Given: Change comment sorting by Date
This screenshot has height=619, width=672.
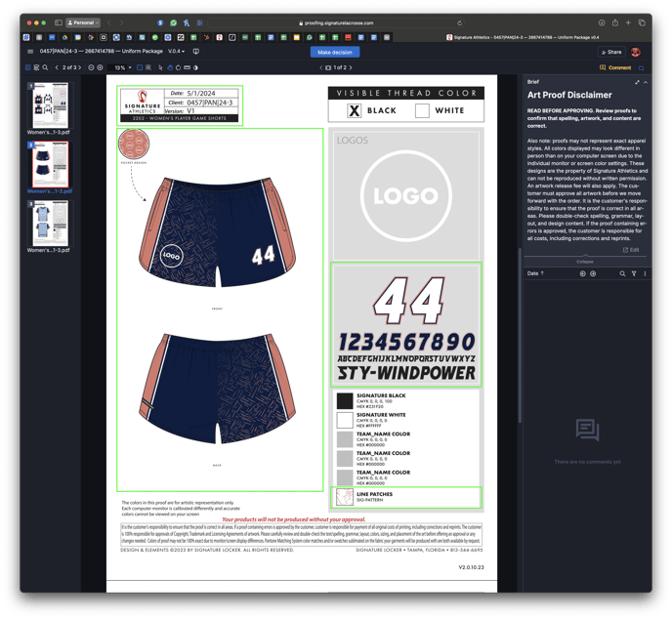Looking at the screenshot, I should pos(535,274).
